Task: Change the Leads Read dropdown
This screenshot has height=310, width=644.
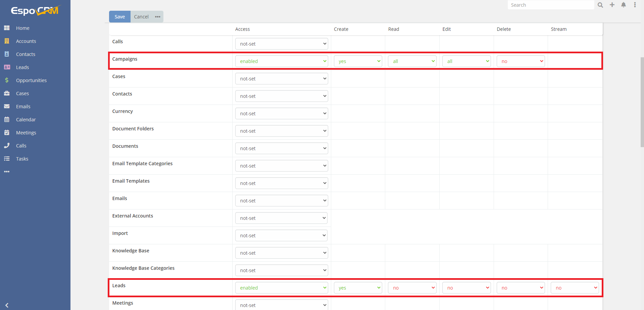Action: 412,288
